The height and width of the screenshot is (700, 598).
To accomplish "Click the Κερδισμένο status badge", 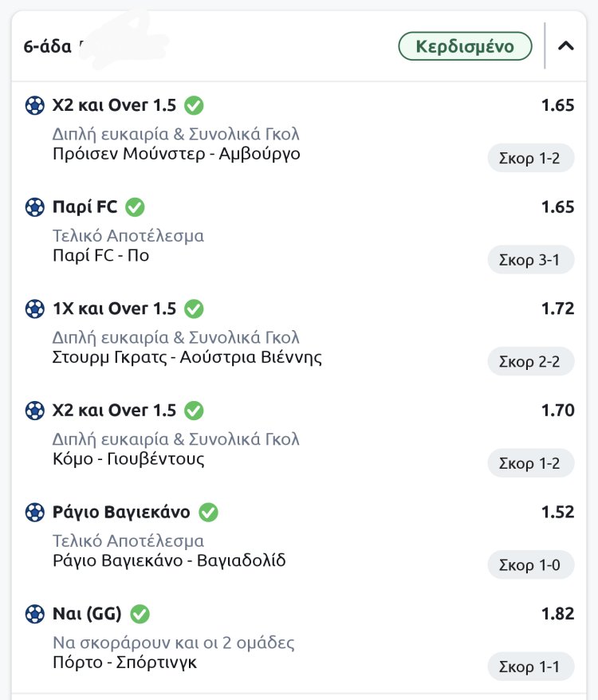I will [466, 46].
